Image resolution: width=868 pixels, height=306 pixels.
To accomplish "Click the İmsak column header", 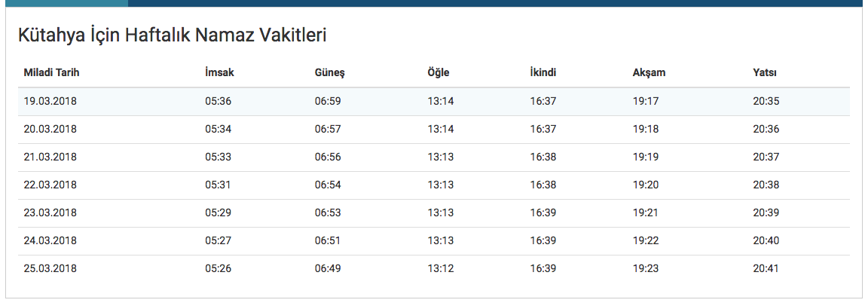I will (219, 73).
